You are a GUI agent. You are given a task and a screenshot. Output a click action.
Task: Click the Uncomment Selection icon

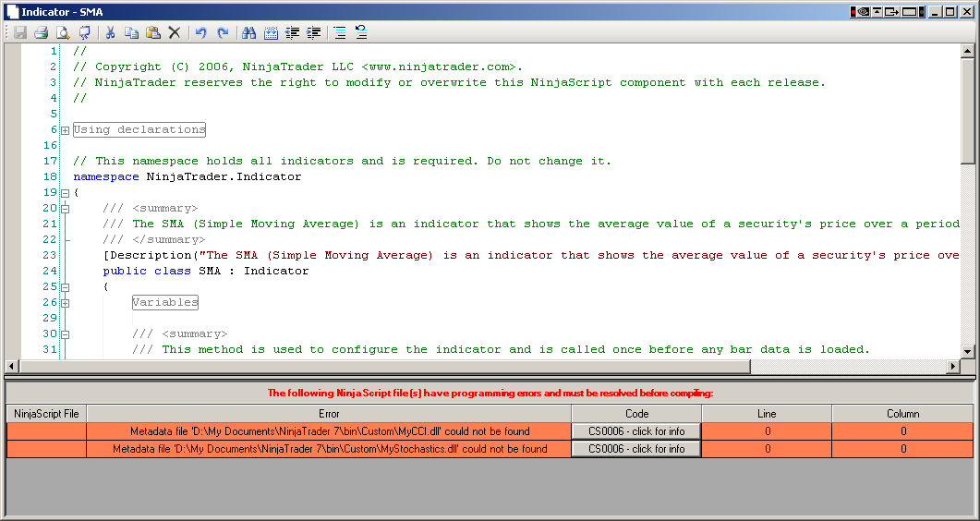pos(361,32)
